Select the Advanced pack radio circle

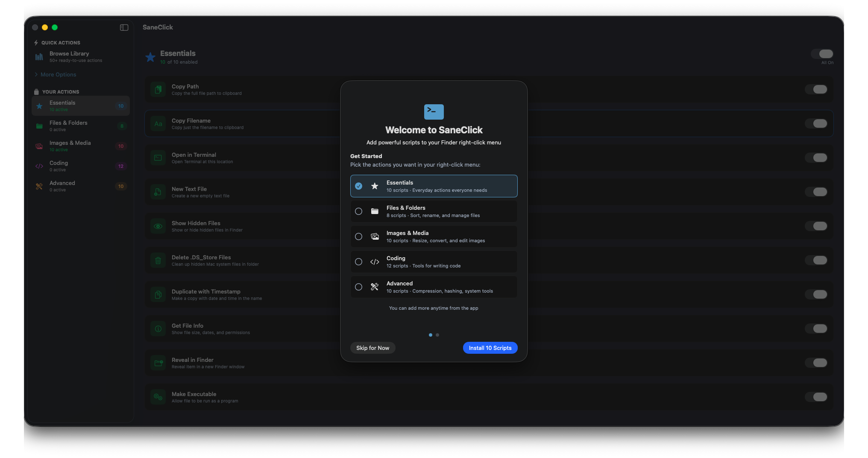(359, 287)
